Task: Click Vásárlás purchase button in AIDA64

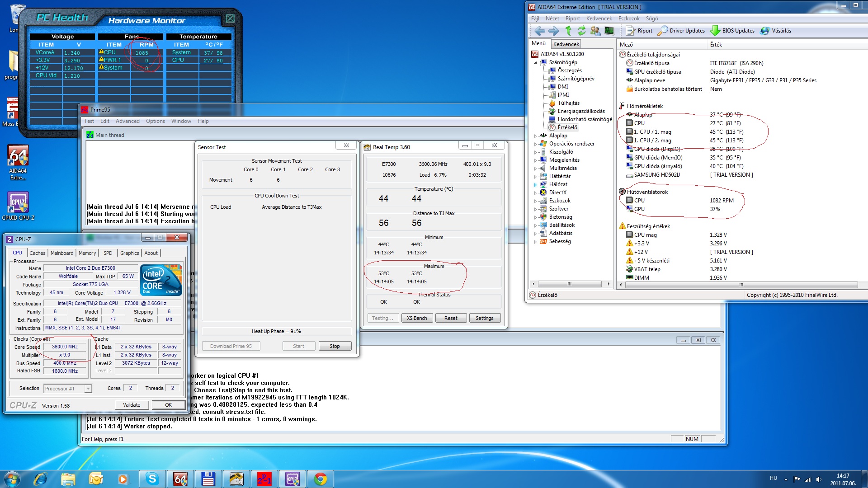Action: pyautogui.click(x=776, y=31)
